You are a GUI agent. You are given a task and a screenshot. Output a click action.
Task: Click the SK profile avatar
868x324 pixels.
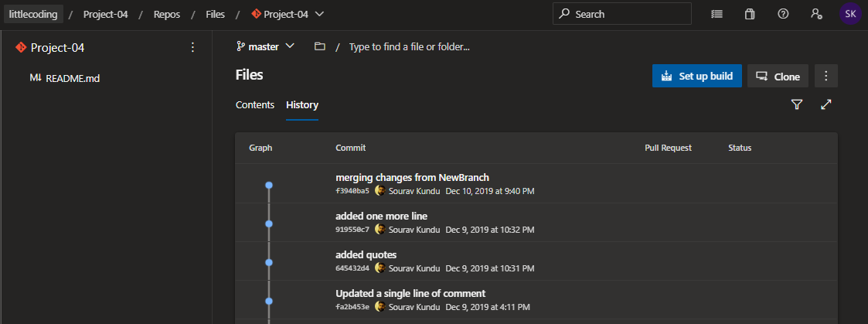click(x=850, y=14)
